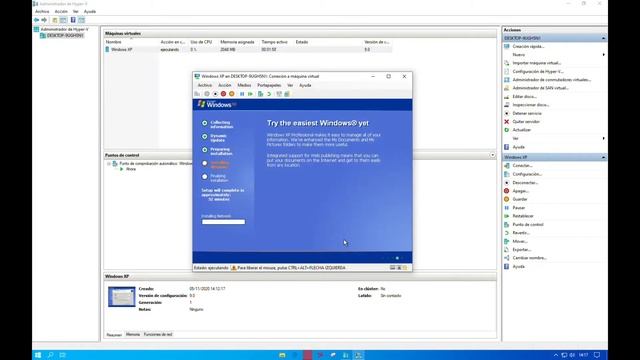This screenshot has height=360, width=640.
Task: Click Conectar action for Windows XP
Action: [522, 166]
